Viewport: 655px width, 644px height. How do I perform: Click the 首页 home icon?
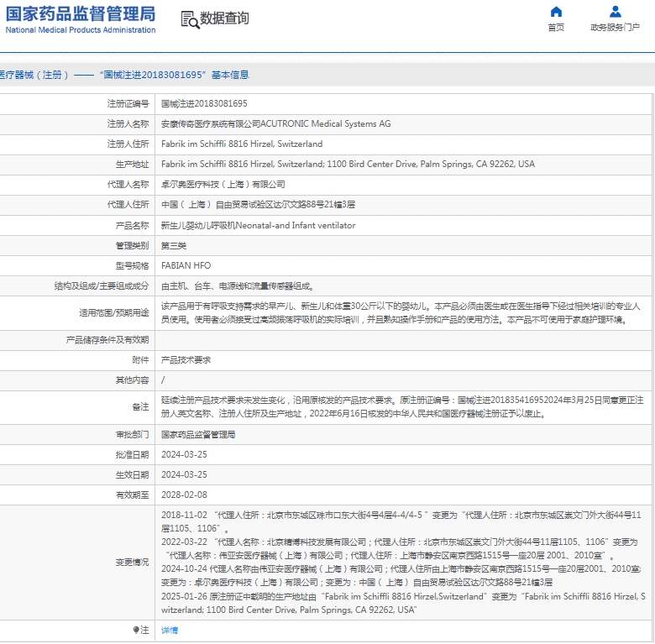click(x=556, y=11)
